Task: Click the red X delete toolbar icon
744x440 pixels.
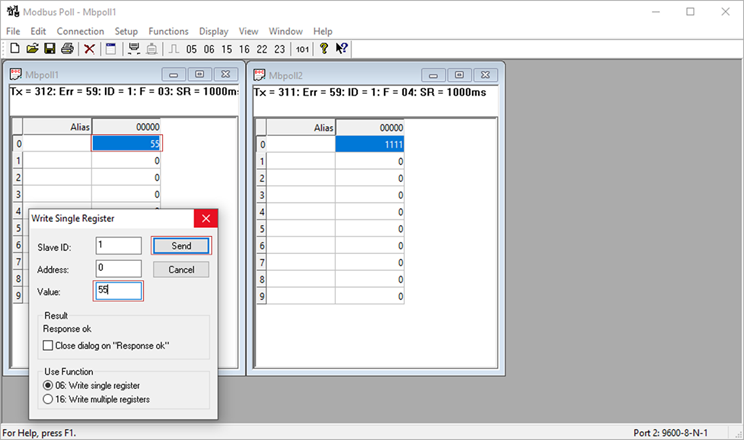Action: click(89, 48)
